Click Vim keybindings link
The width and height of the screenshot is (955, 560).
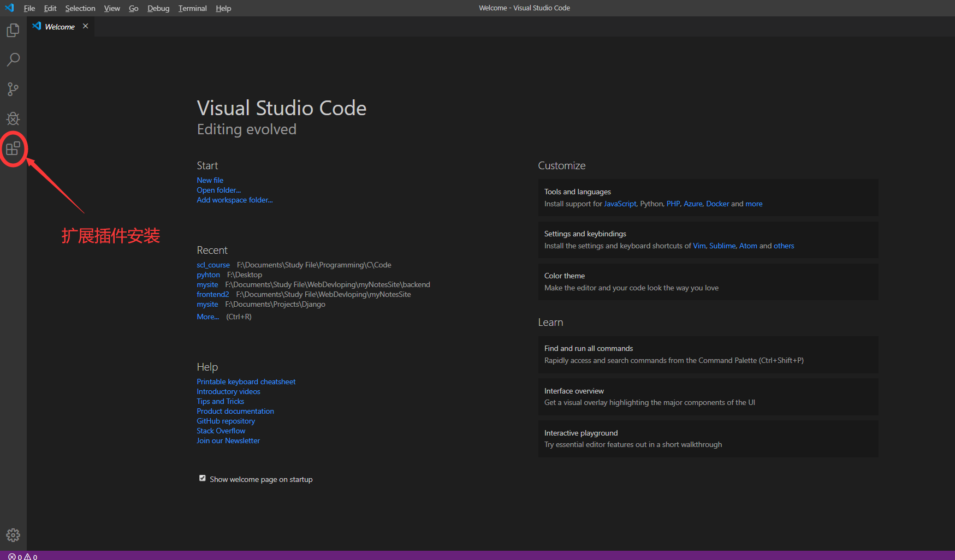tap(699, 246)
